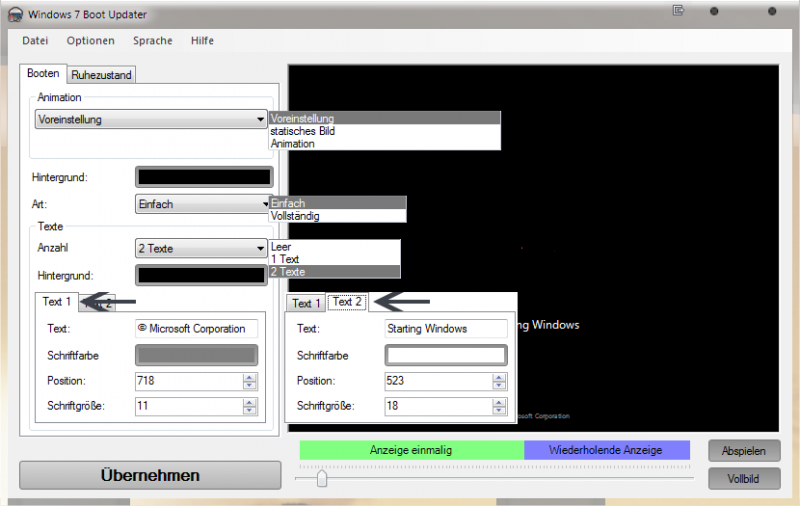Expand the Anzahl combo box showing 2 Texte
Viewport: 800px width, 506px height.
pos(201,248)
